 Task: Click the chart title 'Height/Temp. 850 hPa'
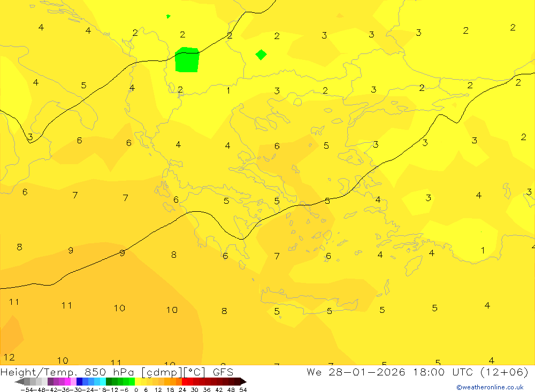67,372
